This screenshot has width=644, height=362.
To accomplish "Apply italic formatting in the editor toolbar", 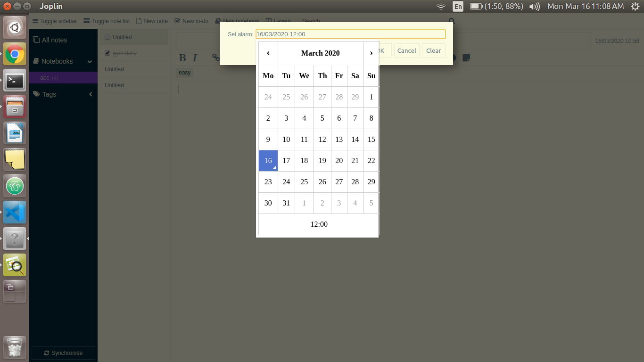I will click(195, 58).
